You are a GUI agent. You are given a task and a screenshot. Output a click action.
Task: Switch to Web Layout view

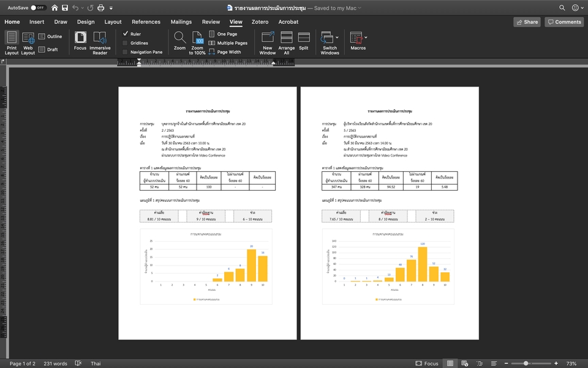28,43
